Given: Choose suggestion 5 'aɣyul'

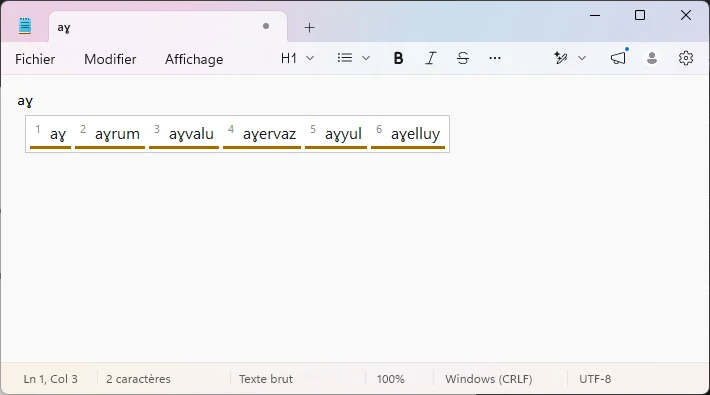Looking at the screenshot, I should (336, 134).
